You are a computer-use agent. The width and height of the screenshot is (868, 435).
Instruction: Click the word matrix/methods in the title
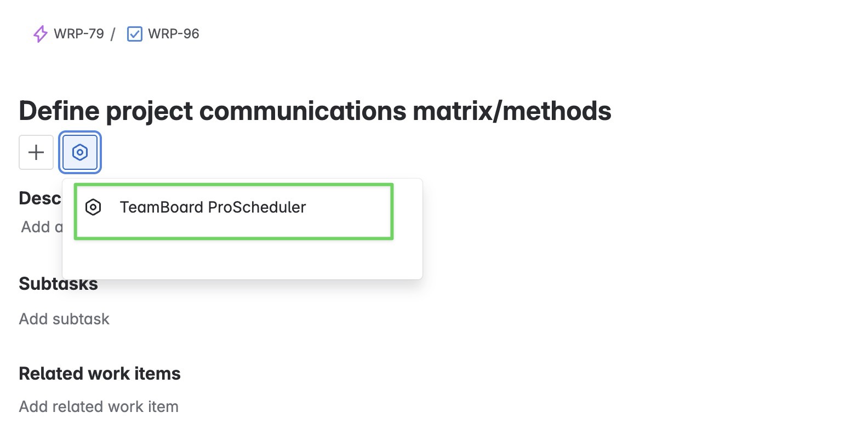[x=512, y=111]
